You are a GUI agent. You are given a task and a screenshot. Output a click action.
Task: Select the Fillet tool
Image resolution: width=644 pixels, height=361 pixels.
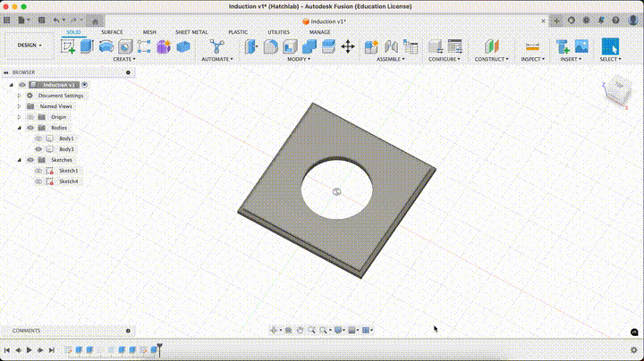[271, 46]
